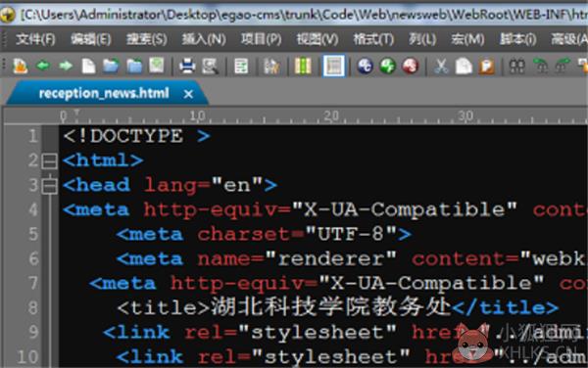
Task: Open the 文件(F) menu
Action: pyautogui.click(x=35, y=39)
